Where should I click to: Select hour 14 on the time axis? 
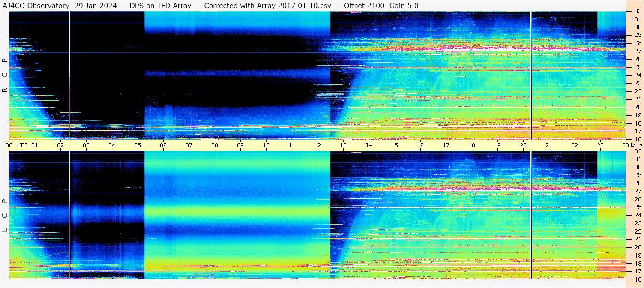(x=369, y=145)
